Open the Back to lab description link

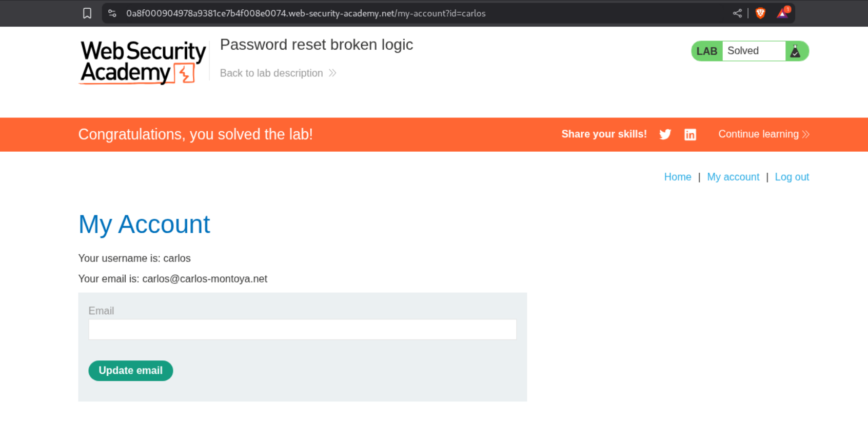click(x=271, y=73)
